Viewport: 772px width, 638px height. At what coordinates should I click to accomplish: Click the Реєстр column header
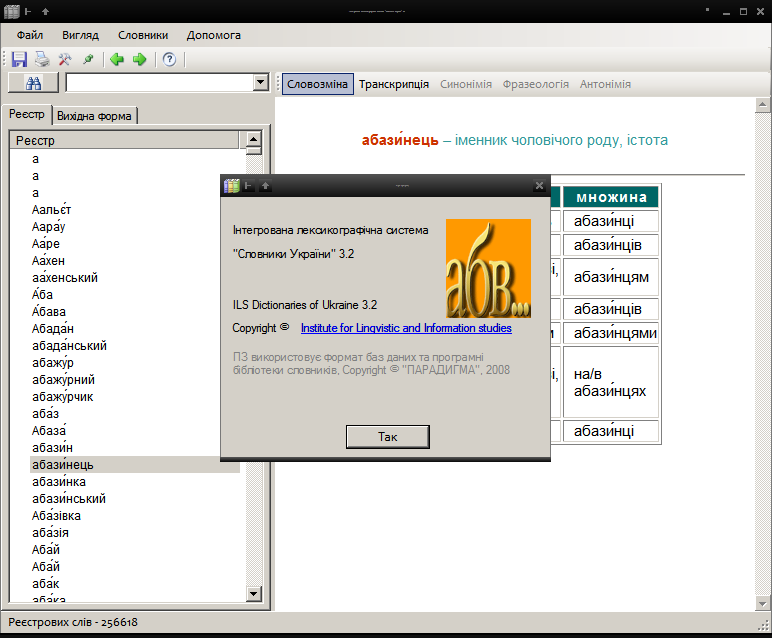(x=124, y=140)
